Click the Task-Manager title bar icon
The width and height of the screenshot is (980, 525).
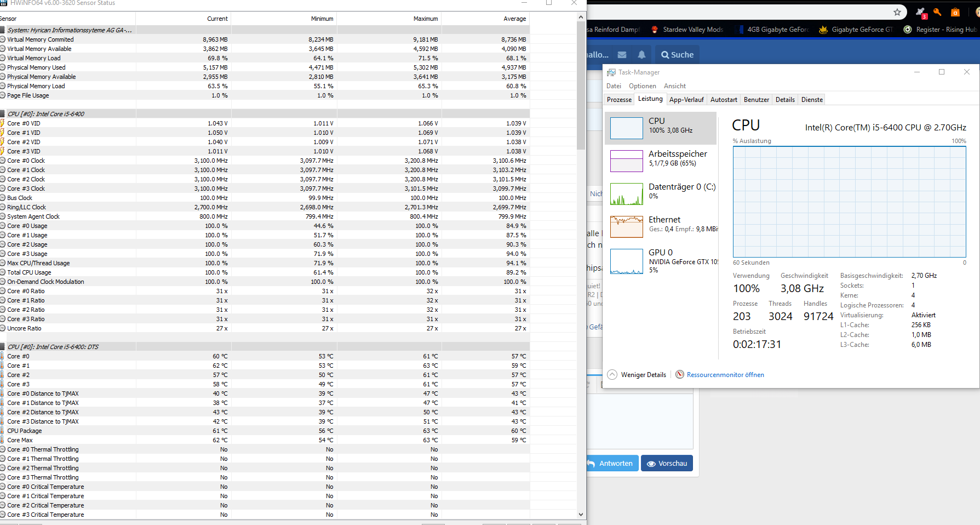pyautogui.click(x=611, y=72)
